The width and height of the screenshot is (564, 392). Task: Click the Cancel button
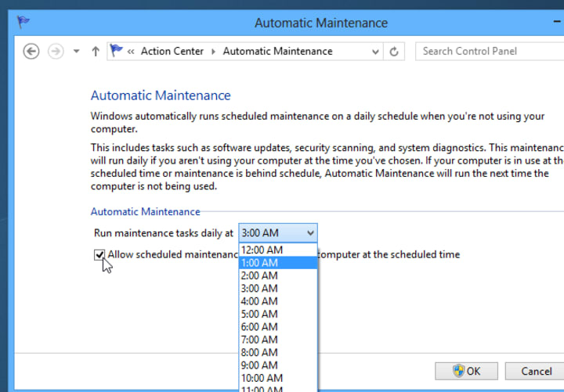point(535,371)
